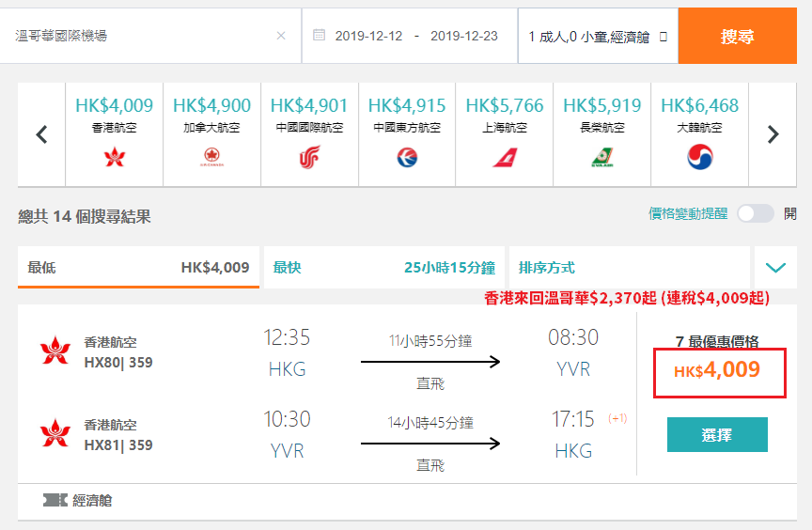Select the 最低 lowest price tab
This screenshot has height=530, width=812.
[138, 267]
